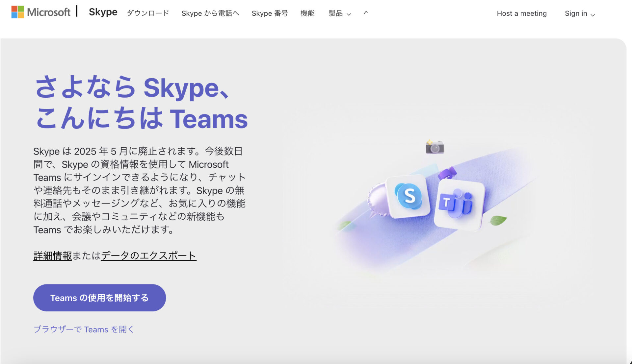Open the データのエクスポート link
This screenshot has width=632, height=364.
(x=148, y=256)
